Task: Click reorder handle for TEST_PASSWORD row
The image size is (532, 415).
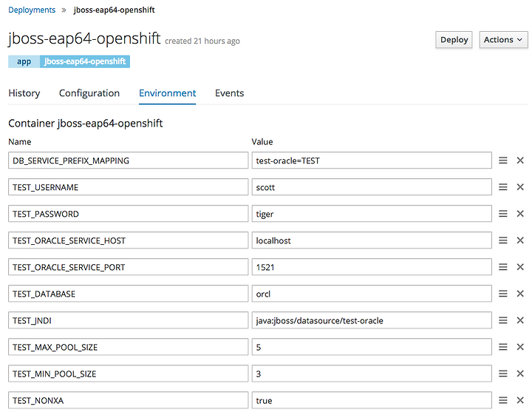Action: click(503, 214)
